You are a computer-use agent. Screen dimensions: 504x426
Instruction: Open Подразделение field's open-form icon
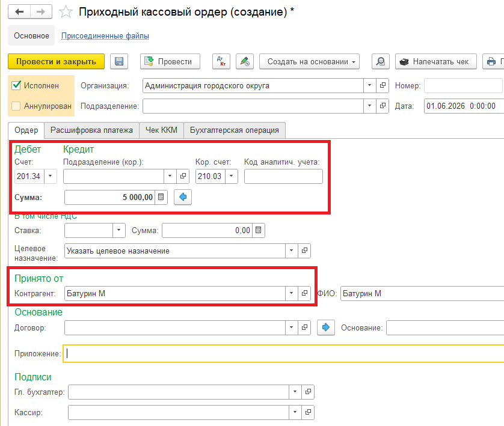tap(383, 106)
